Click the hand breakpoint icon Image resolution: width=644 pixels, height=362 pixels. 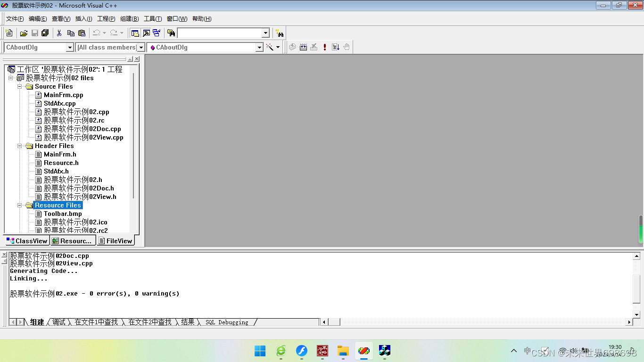click(x=347, y=47)
